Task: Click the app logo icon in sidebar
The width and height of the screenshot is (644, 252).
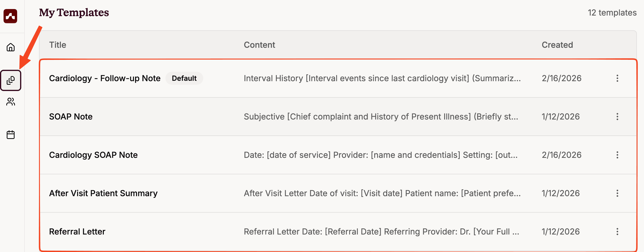Action: 10,16
